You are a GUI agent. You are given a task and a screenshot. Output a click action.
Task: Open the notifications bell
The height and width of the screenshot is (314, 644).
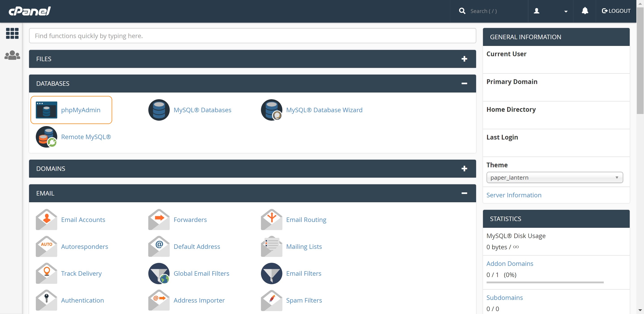pos(585,11)
